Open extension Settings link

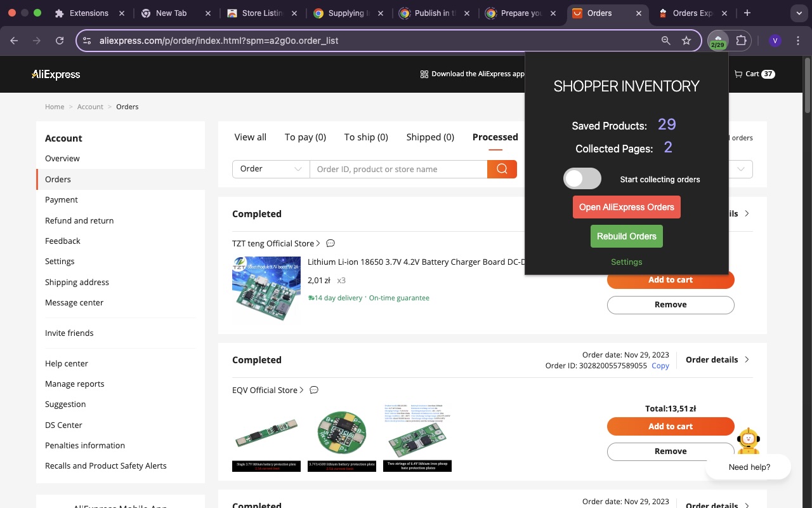click(626, 262)
